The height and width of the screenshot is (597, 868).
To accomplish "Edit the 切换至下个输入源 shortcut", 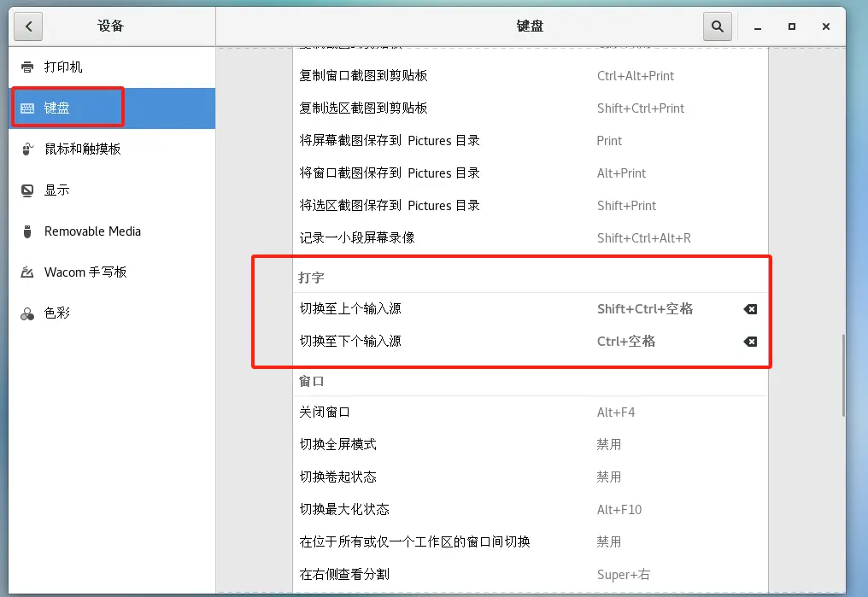I will pyautogui.click(x=531, y=342).
